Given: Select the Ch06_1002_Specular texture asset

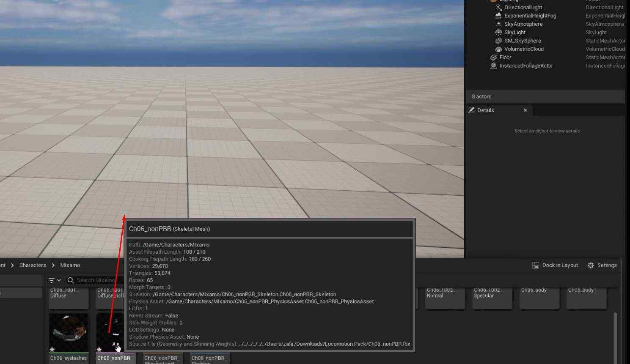Looking at the screenshot, I should click(492, 298).
